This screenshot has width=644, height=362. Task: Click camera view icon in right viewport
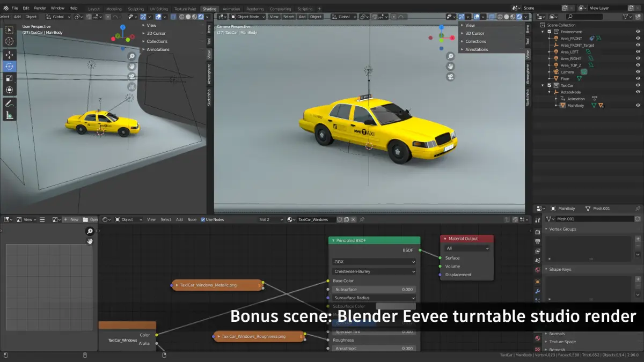450,77
